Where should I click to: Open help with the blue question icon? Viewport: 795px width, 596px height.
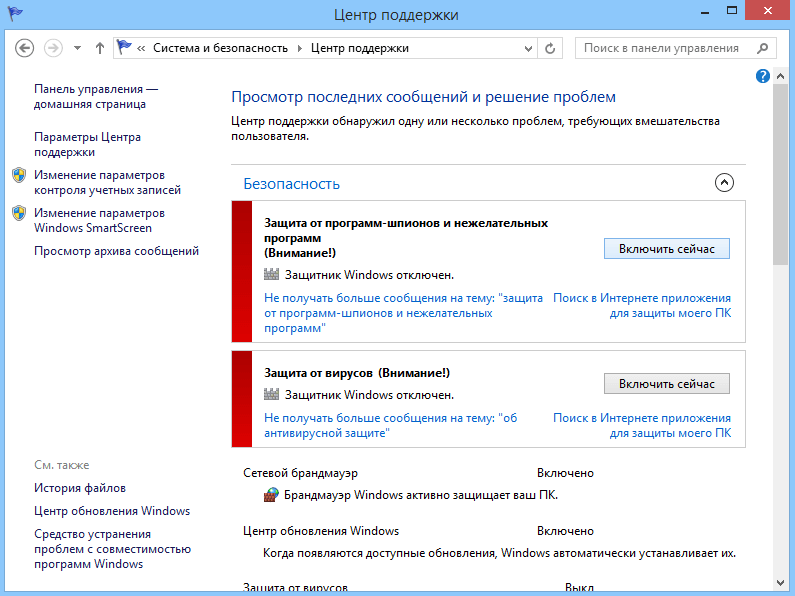tap(763, 76)
